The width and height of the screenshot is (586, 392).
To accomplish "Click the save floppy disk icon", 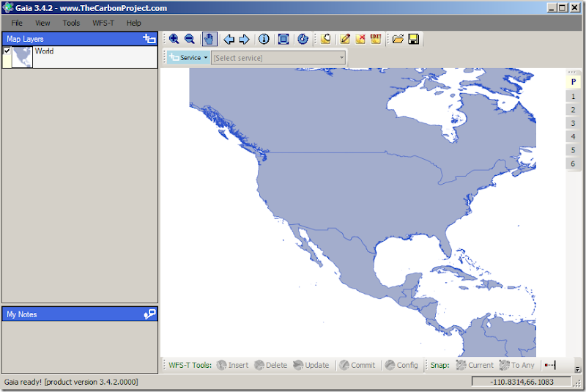I will 413,40.
